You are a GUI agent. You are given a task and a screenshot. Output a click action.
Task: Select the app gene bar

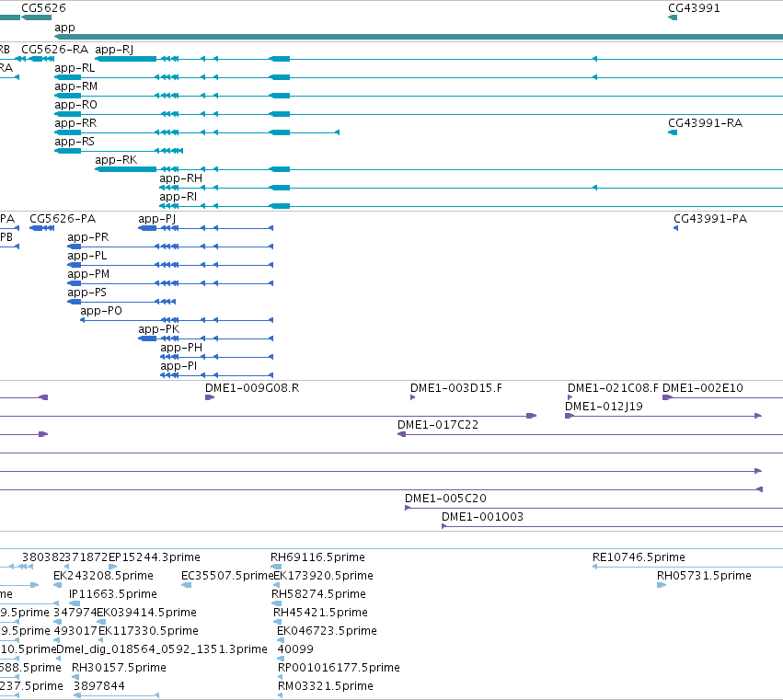(x=419, y=37)
